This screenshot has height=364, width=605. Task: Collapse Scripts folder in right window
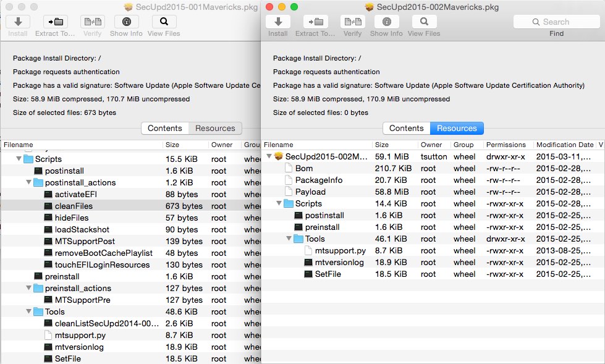pos(279,203)
